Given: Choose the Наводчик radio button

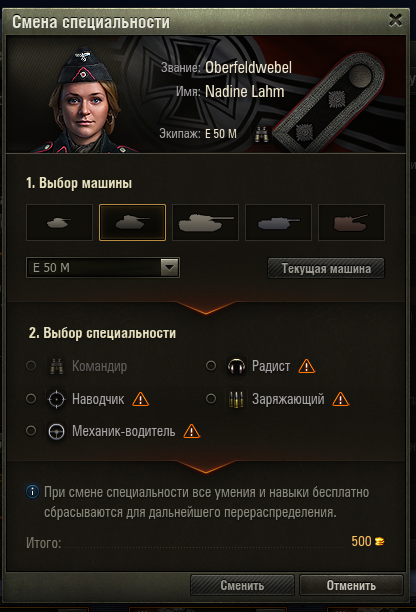Looking at the screenshot, I should point(31,399).
